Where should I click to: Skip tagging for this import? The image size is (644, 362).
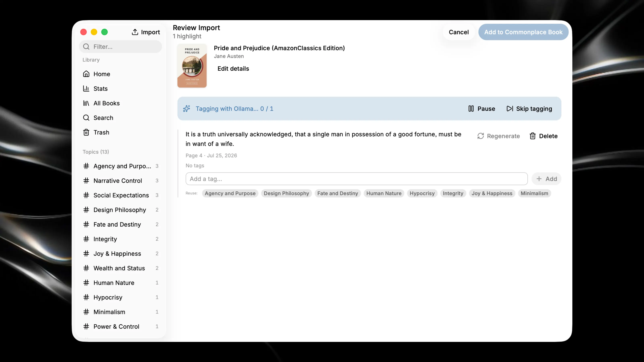pos(529,109)
